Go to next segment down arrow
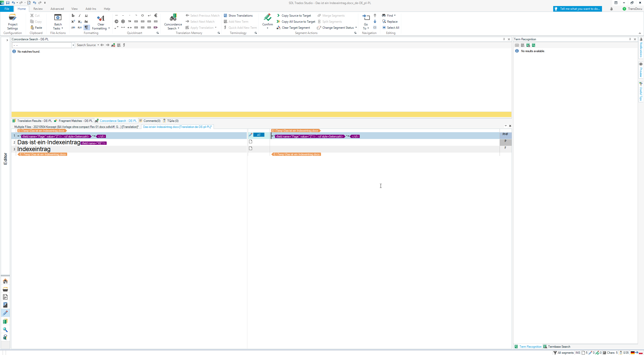Image resolution: width=644 pixels, height=355 pixels. click(375, 22)
